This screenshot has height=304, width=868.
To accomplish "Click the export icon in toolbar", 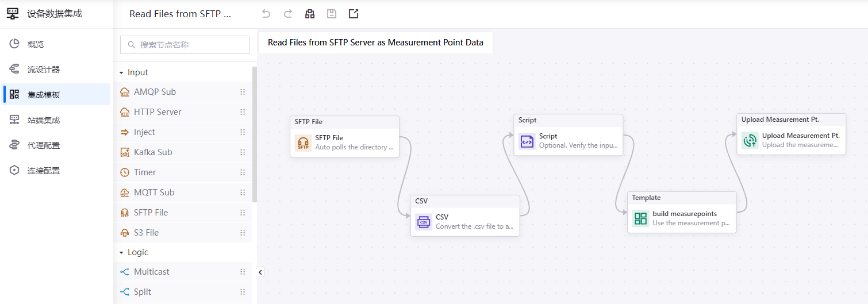I will coord(354,14).
